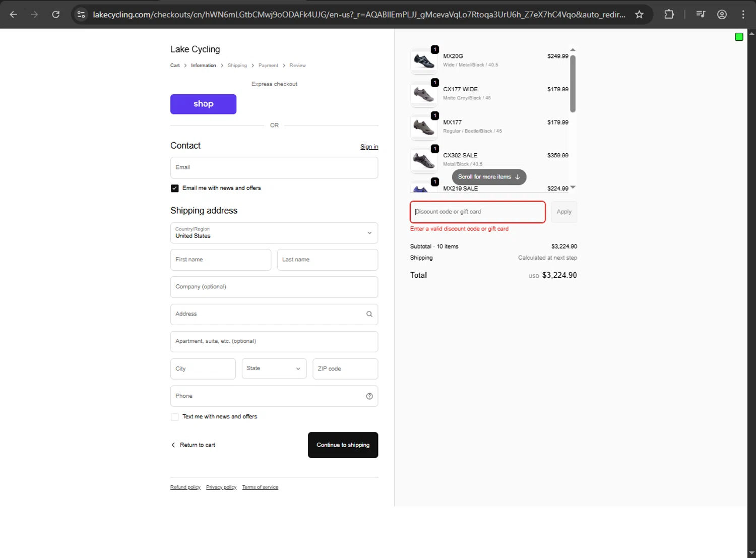Click the MX20G shoe thumbnail
The image size is (756, 558).
point(424,61)
